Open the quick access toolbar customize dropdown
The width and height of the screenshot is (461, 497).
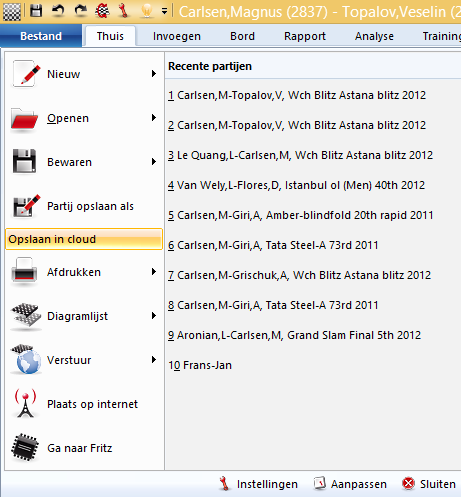pyautogui.click(x=164, y=11)
